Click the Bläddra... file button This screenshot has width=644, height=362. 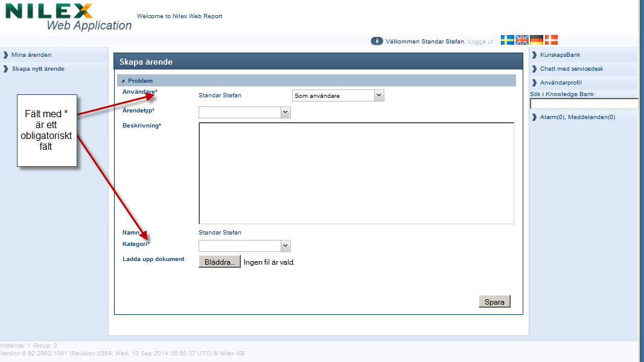pos(219,262)
